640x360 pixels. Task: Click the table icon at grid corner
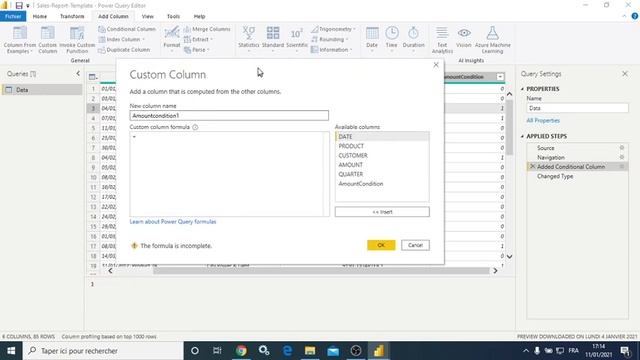(93, 77)
